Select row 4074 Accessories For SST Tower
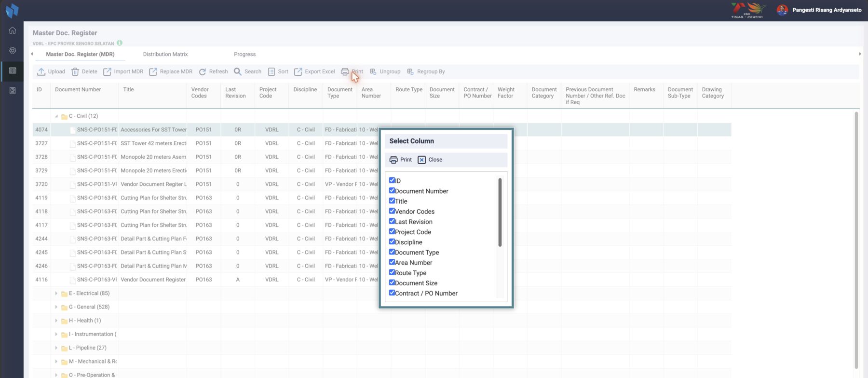 (x=382, y=130)
